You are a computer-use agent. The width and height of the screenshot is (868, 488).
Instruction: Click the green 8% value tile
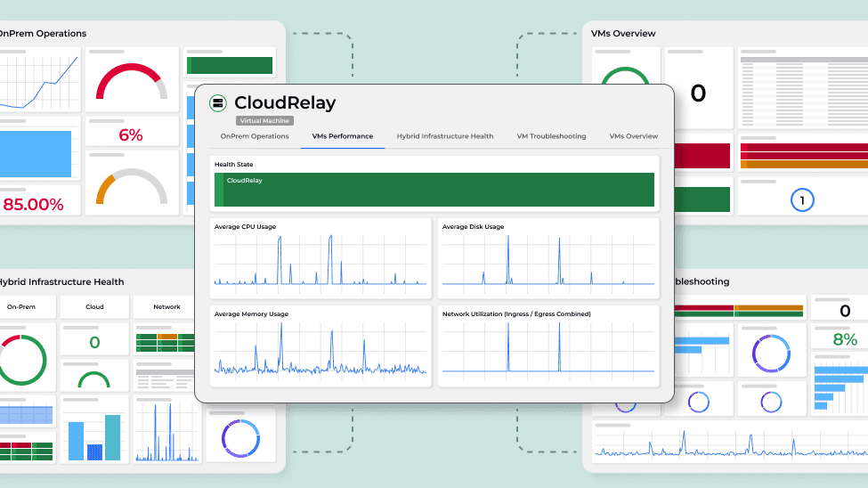[x=844, y=339]
